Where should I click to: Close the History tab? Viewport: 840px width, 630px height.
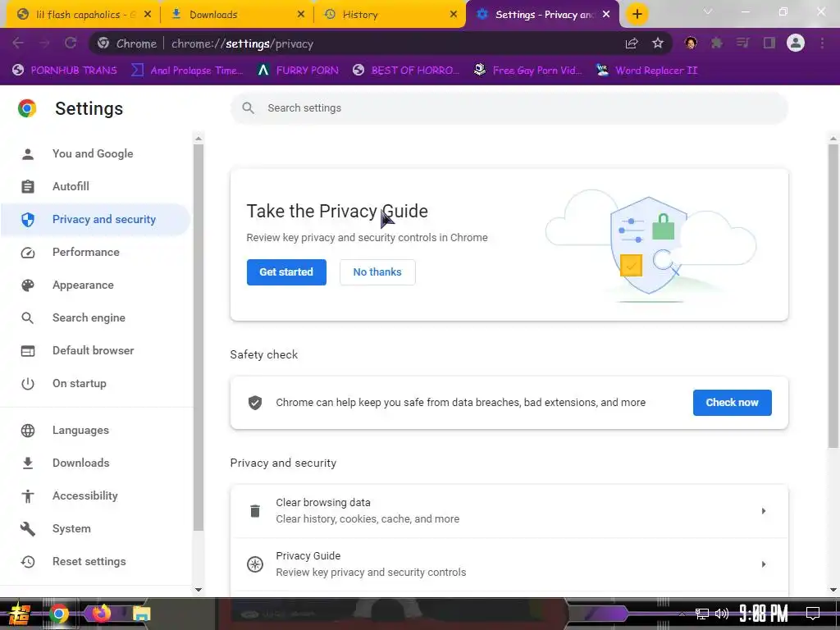click(x=454, y=15)
